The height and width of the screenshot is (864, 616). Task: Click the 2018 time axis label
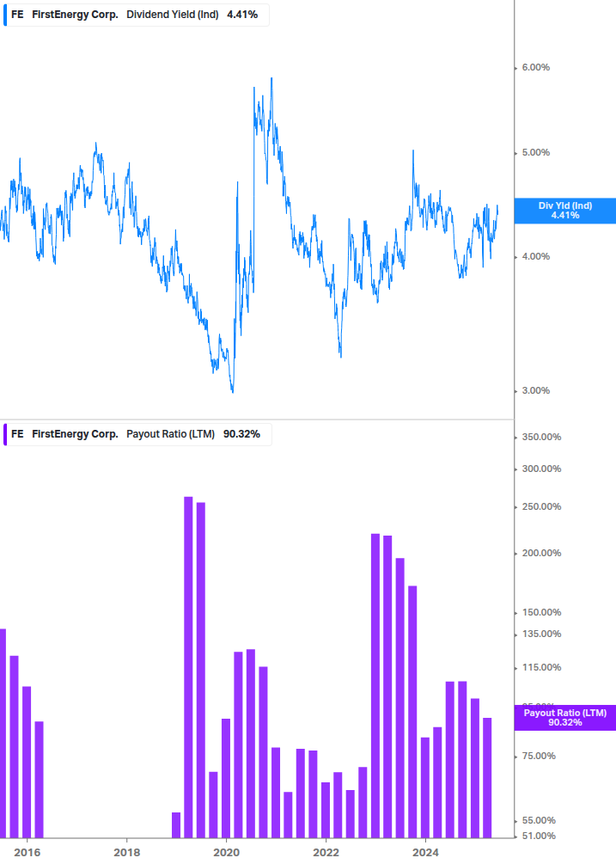[x=126, y=853]
